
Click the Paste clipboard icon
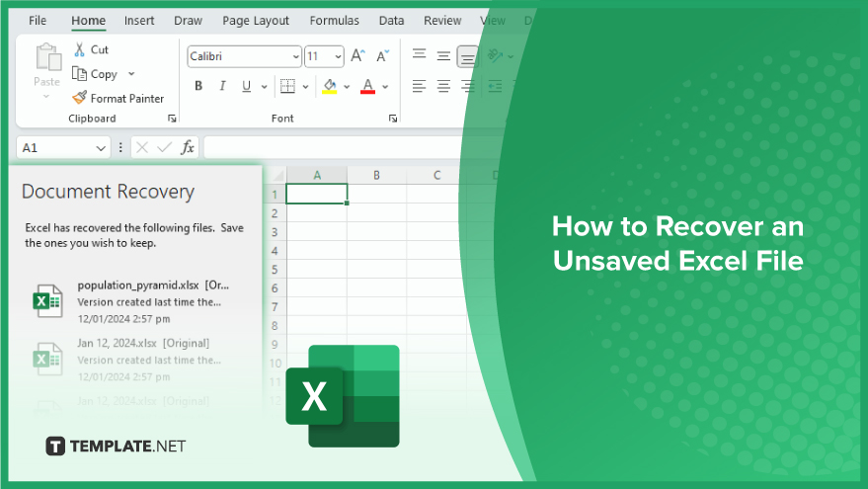coord(48,57)
